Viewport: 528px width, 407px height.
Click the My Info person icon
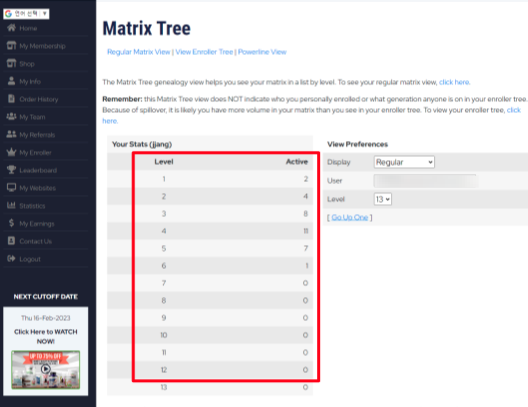click(x=11, y=81)
